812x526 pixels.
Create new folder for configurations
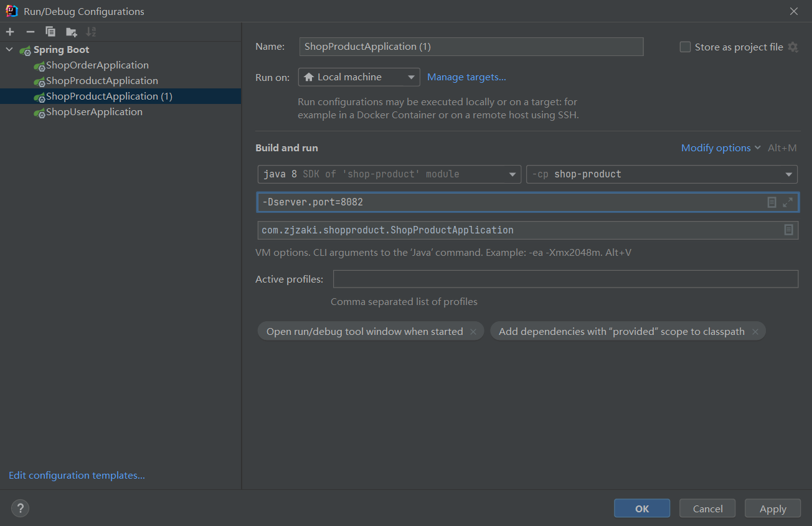coord(71,32)
